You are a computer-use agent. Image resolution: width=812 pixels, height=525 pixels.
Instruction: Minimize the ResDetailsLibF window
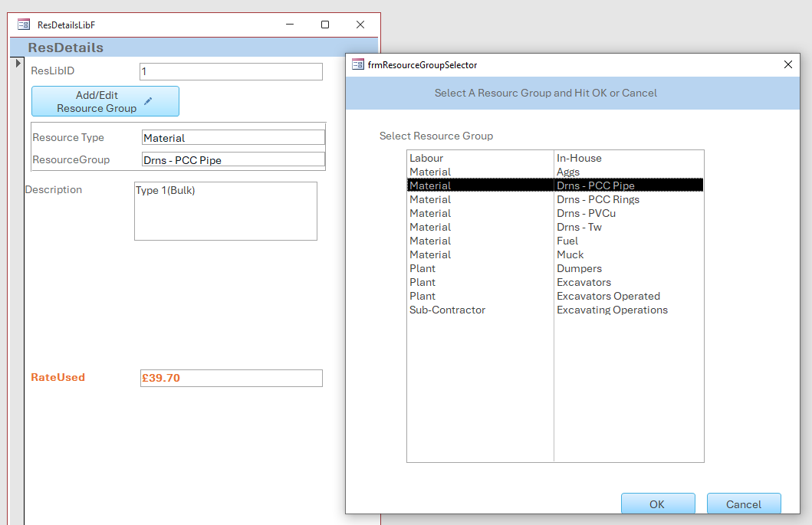click(290, 25)
